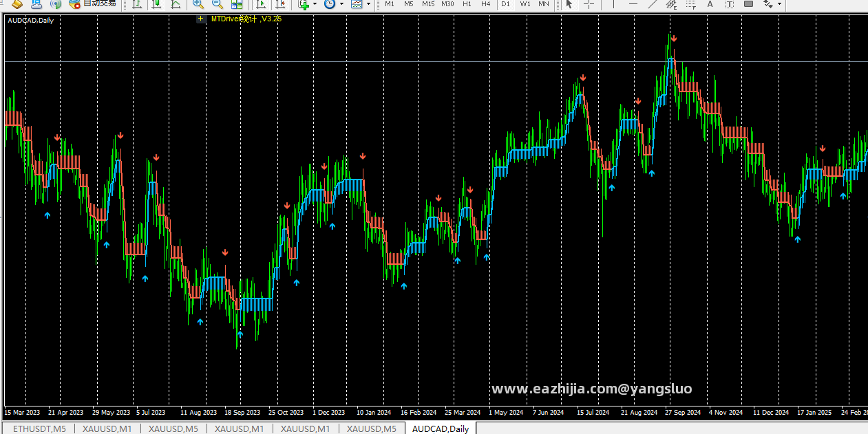Click the periods clock icon
Image resolution: width=868 pixels, height=434 pixels.
point(330,3)
